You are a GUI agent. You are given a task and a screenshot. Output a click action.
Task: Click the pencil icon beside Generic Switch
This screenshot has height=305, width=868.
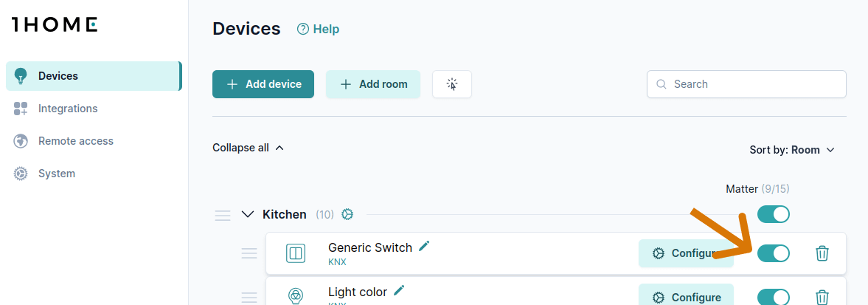tap(424, 247)
